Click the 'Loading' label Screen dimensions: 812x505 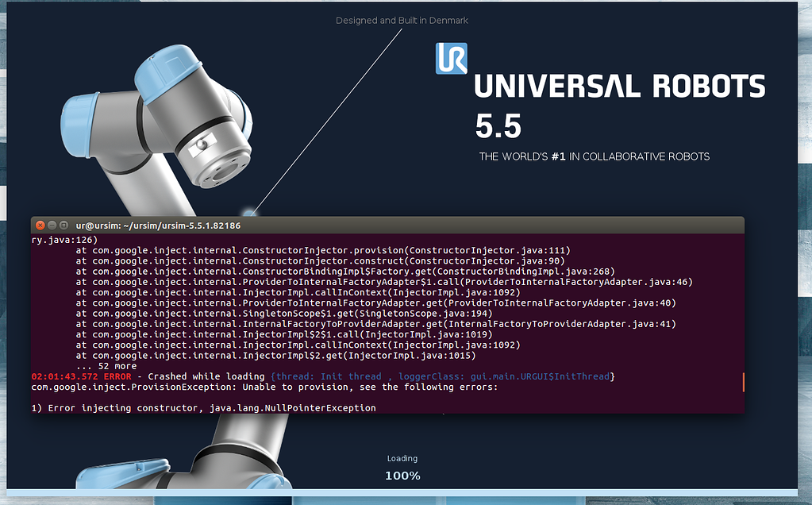click(x=402, y=458)
